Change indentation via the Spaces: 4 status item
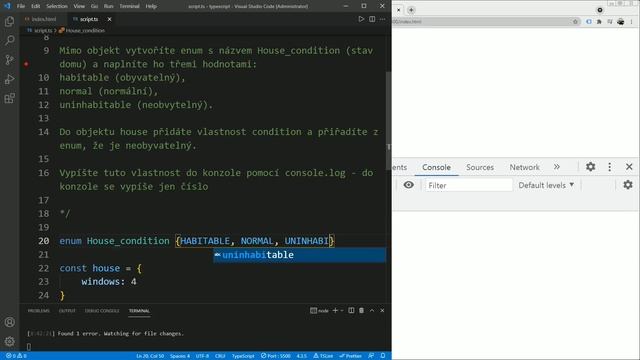 coord(180,356)
